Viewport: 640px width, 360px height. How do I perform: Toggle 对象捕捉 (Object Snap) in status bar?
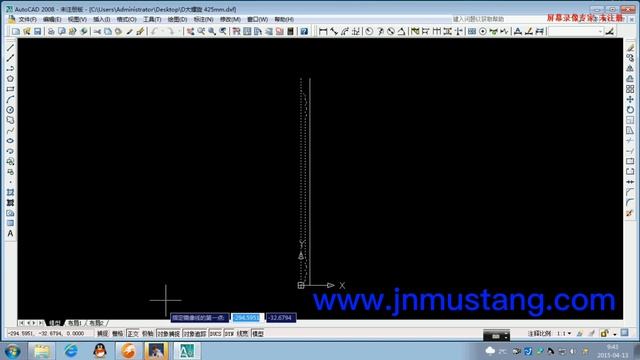tap(169, 333)
